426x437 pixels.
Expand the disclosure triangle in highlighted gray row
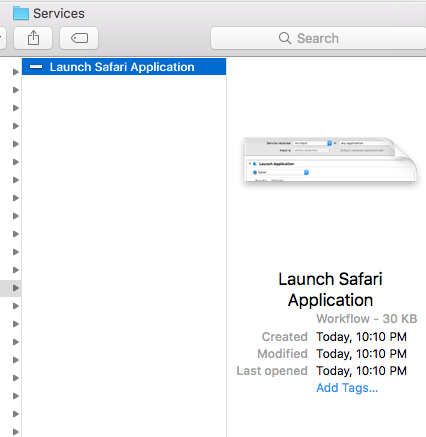point(15,288)
